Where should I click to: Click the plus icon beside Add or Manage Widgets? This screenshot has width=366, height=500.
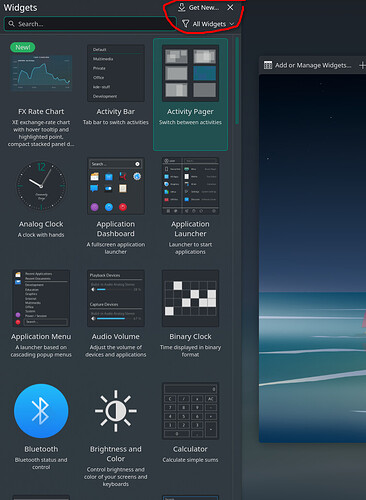coord(362,65)
